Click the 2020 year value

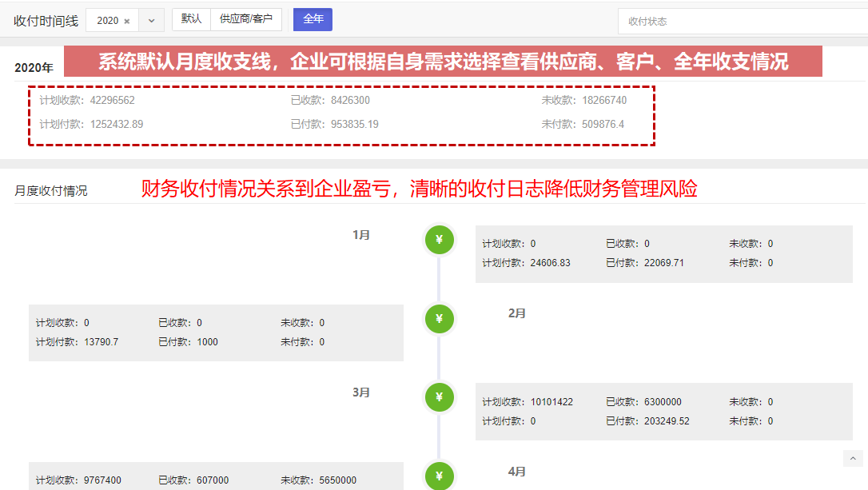(107, 21)
